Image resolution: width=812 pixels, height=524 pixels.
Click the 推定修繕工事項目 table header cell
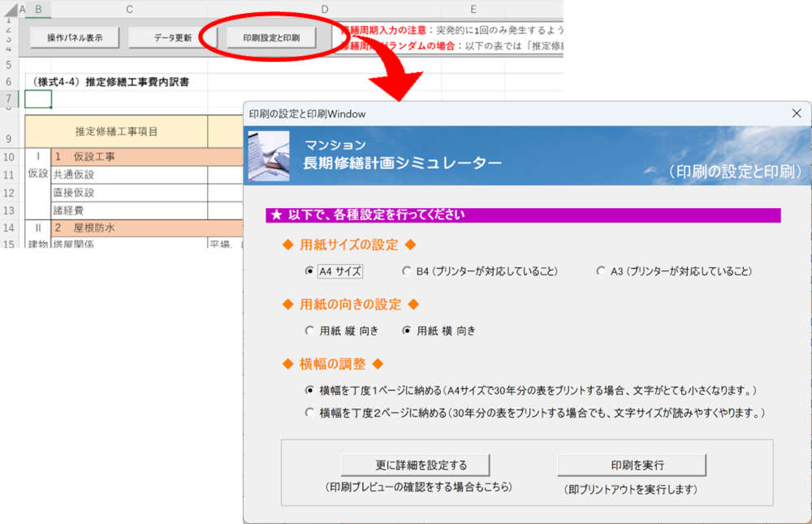click(x=116, y=132)
